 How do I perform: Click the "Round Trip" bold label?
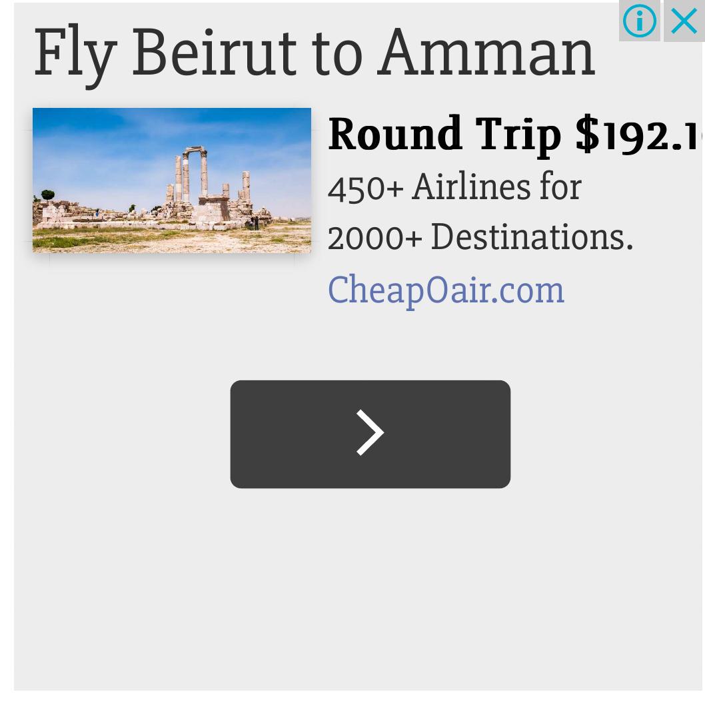point(444,135)
